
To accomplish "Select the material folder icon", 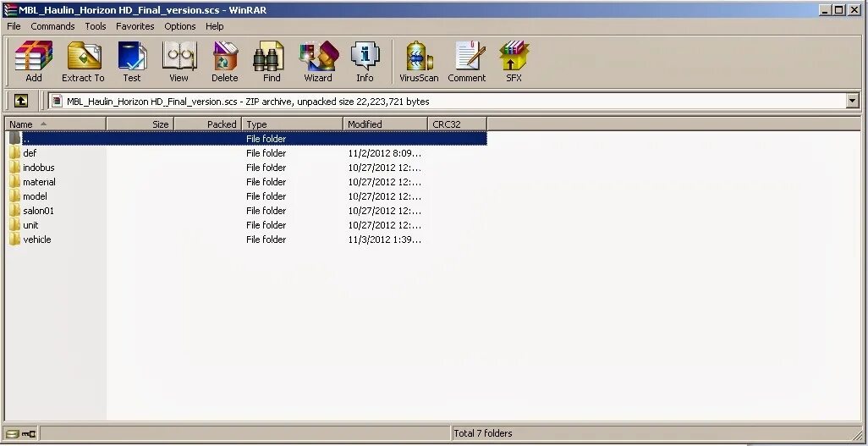I will coord(15,182).
